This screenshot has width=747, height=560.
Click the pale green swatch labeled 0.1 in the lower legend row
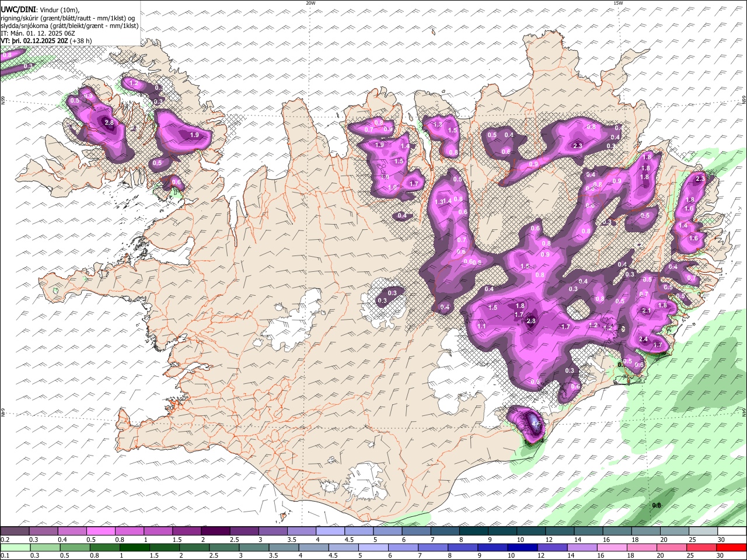[15, 548]
